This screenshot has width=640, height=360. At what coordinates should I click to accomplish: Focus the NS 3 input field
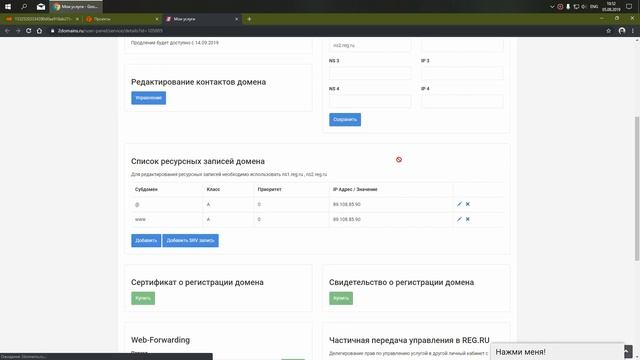click(x=370, y=73)
